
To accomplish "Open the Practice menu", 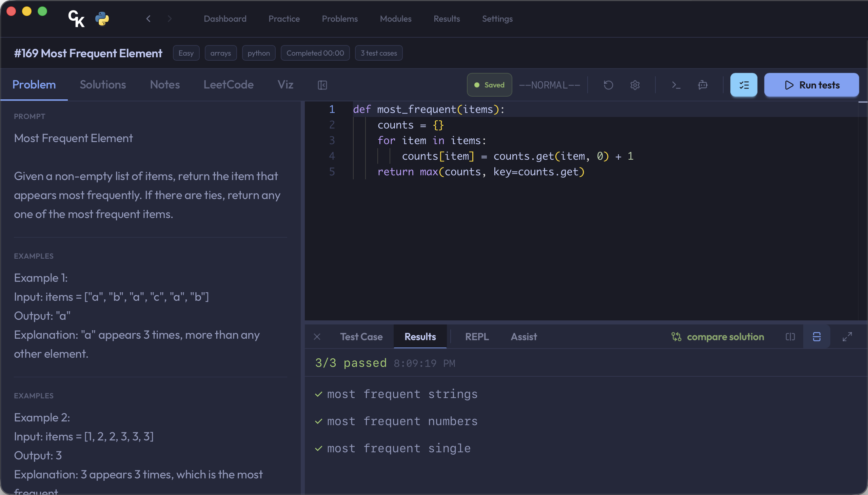I will click(284, 19).
